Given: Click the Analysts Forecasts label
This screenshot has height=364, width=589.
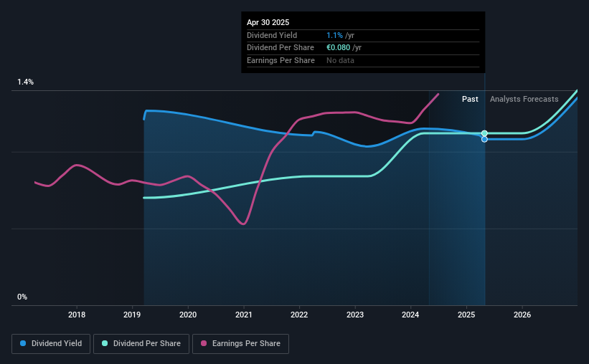Looking at the screenshot, I should point(524,99).
